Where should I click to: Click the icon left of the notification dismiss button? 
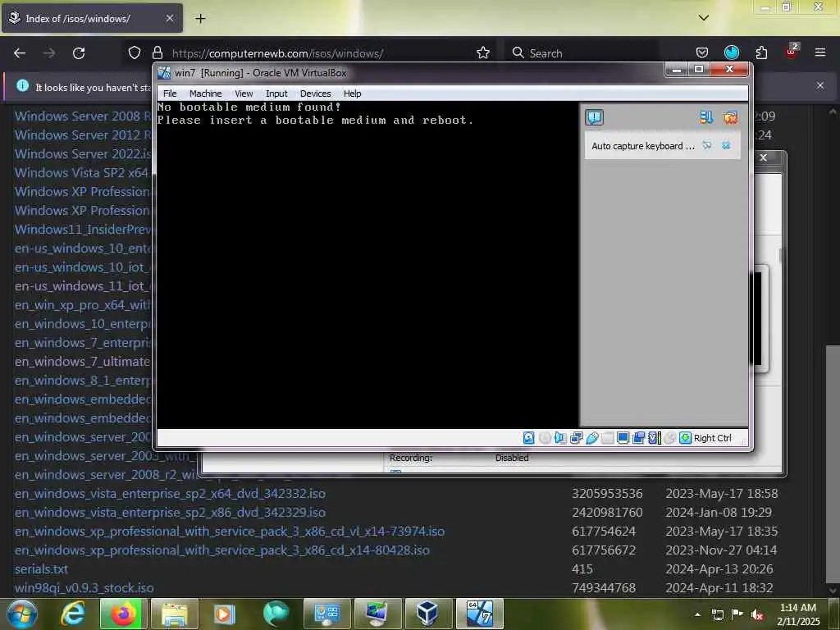[x=707, y=145]
